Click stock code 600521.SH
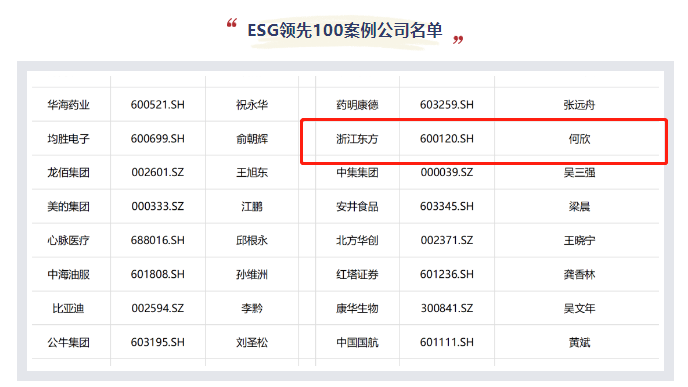This screenshot has width=688, height=387. [x=158, y=105]
